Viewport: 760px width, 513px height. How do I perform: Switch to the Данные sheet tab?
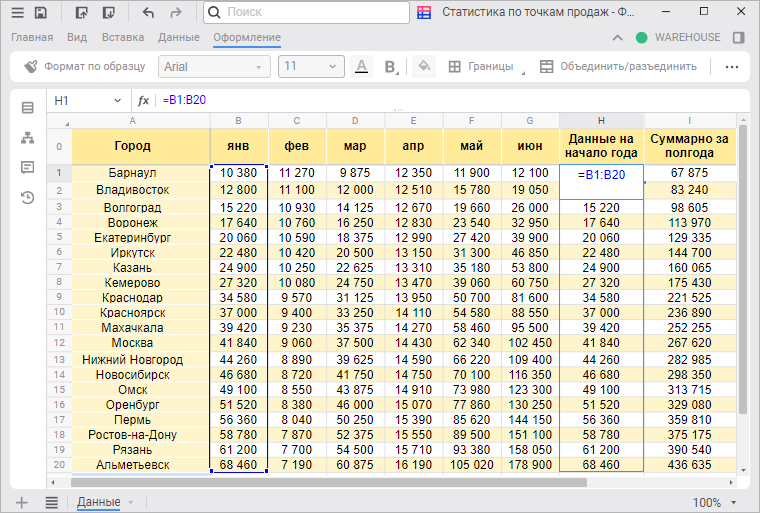[99, 502]
